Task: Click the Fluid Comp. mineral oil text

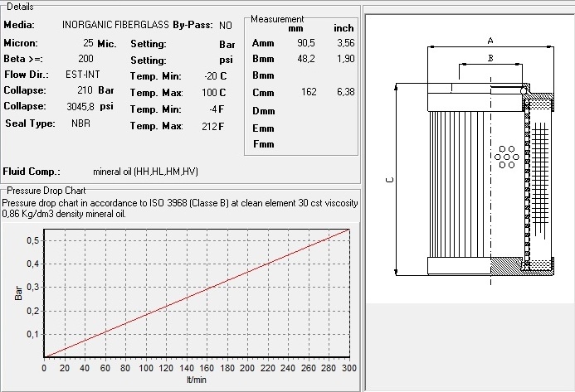Action: coord(145,172)
